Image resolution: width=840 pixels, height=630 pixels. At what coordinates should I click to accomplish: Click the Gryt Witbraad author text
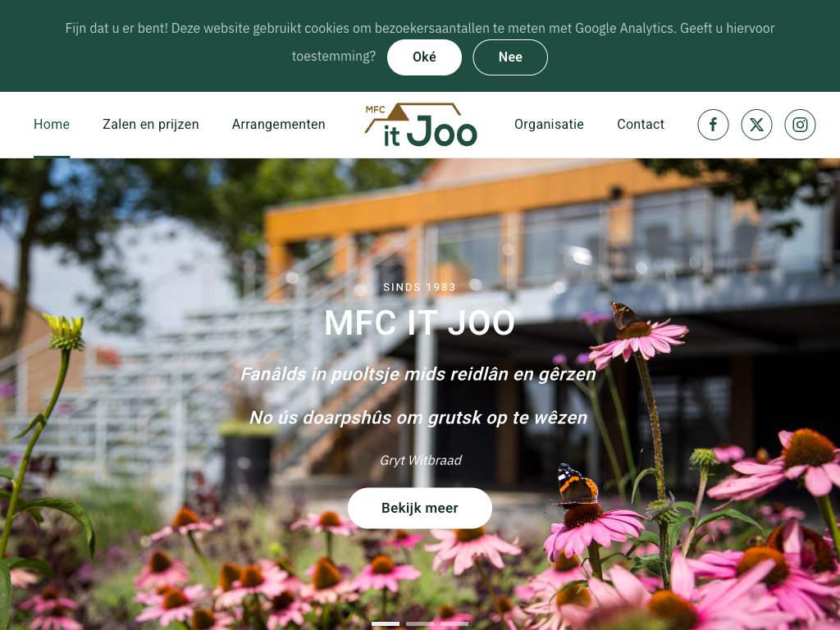[421, 460]
